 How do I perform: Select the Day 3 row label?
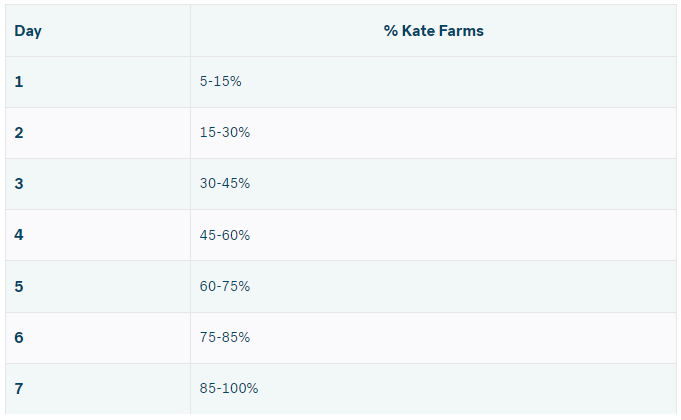[x=19, y=184]
